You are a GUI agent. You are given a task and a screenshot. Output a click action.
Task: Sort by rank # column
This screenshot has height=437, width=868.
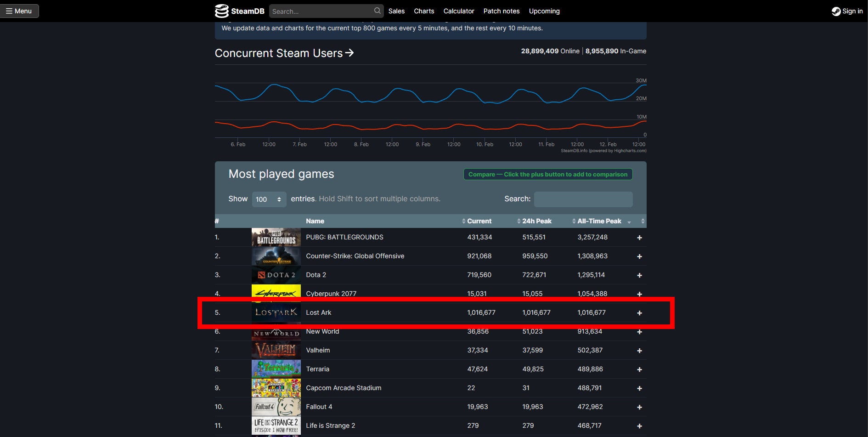pos(217,221)
